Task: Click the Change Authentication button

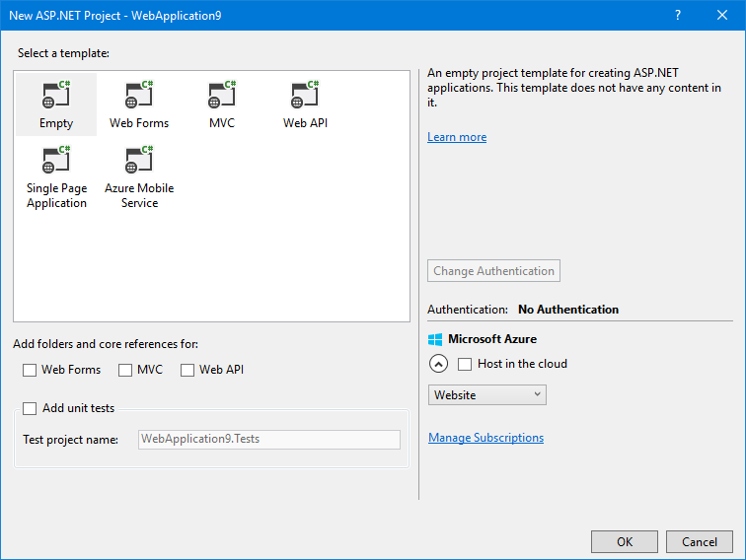Action: click(493, 270)
